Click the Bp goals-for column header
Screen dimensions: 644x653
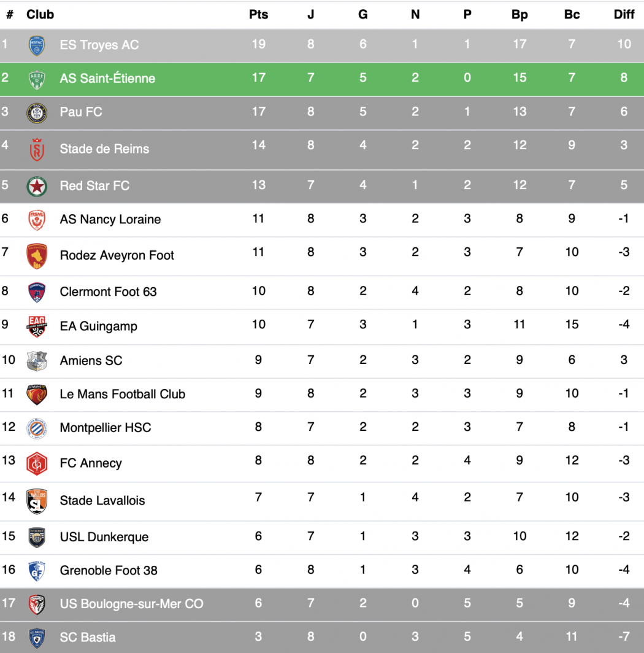519,15
